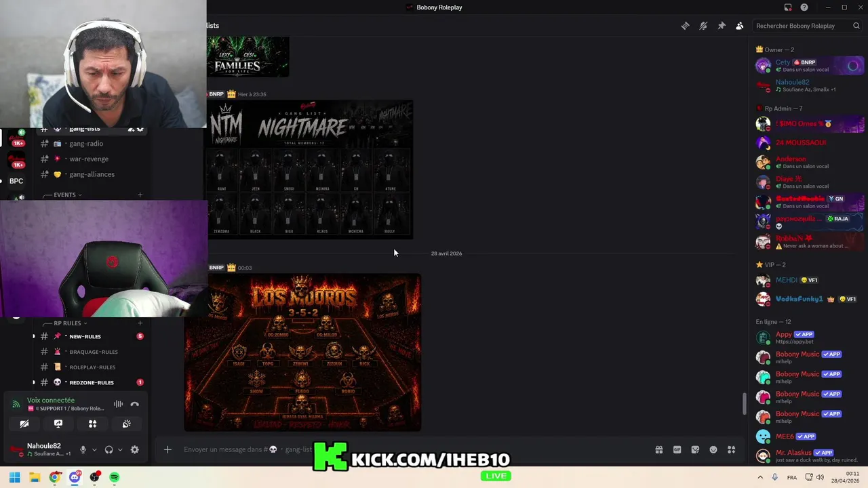This screenshot has width=868, height=488.
Task: Add channel with plus next to EVENTS
Action: pyautogui.click(x=140, y=195)
